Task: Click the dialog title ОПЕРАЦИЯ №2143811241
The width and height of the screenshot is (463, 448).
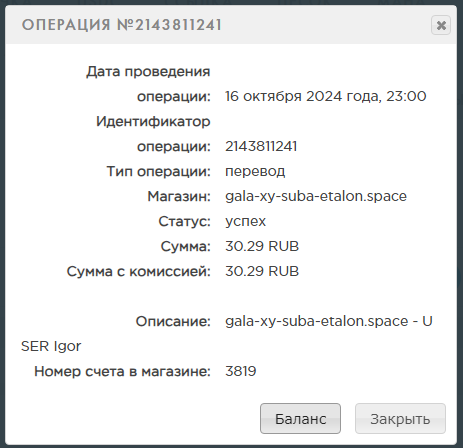Action: [122, 25]
